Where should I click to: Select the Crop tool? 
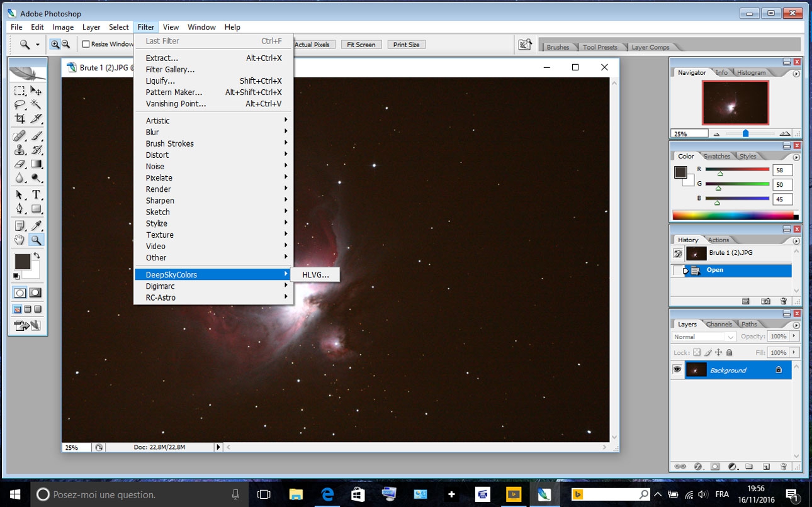[x=20, y=119]
